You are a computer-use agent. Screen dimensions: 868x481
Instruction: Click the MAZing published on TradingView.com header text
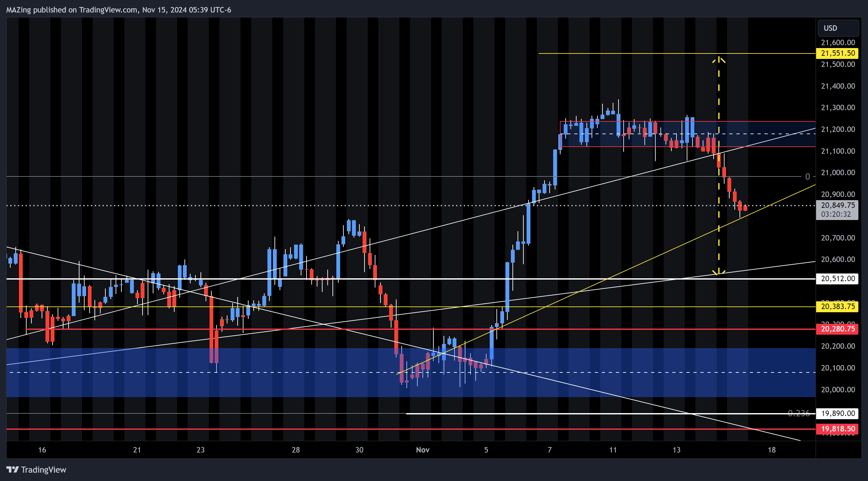[x=119, y=10]
